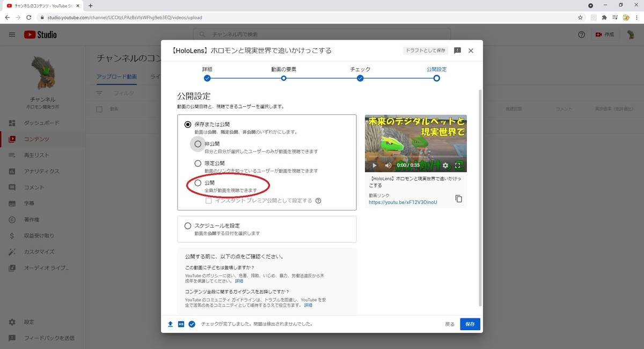Choose the Private (非公開) visibility option
The width and height of the screenshot is (644, 349).
click(x=198, y=144)
